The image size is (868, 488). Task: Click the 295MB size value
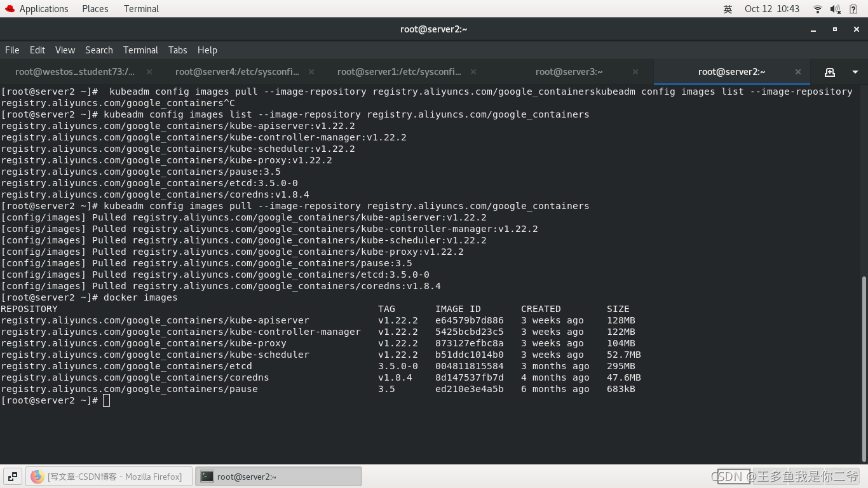pos(621,366)
